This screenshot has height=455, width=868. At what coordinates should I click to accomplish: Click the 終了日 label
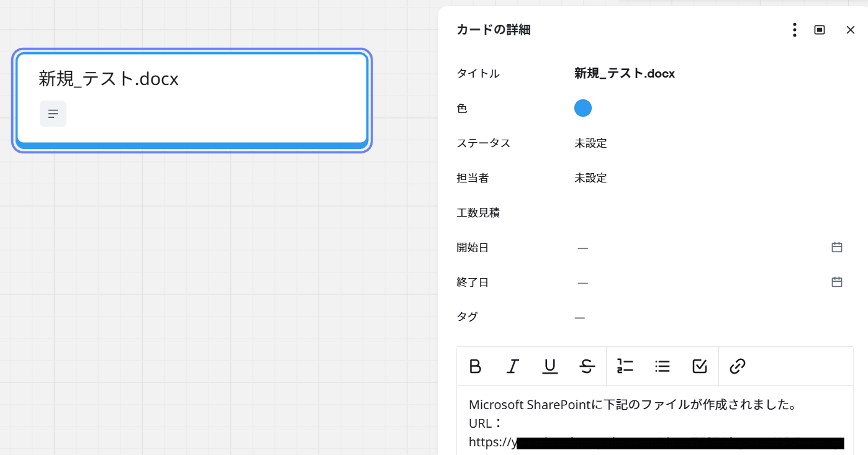[472, 282]
